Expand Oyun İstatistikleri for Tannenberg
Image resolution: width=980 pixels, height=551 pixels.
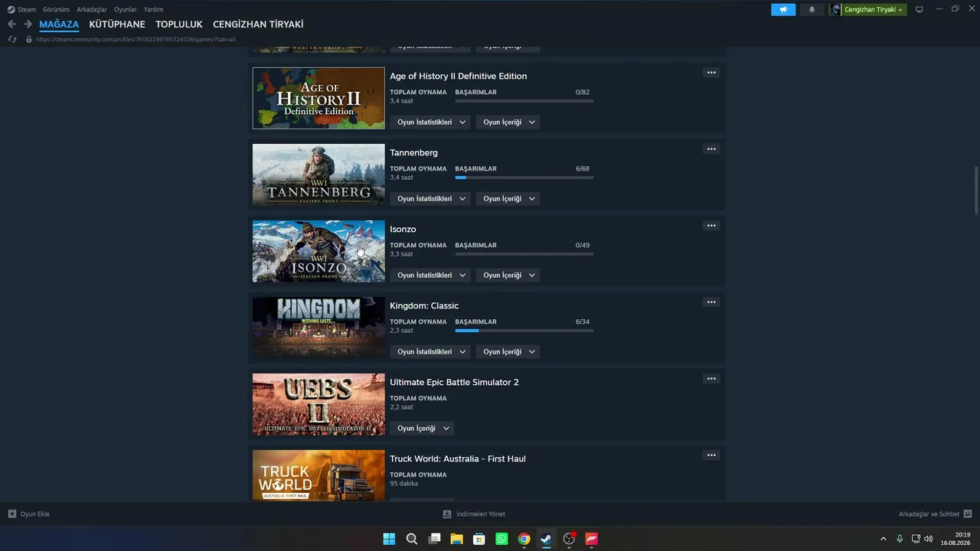[430, 199]
